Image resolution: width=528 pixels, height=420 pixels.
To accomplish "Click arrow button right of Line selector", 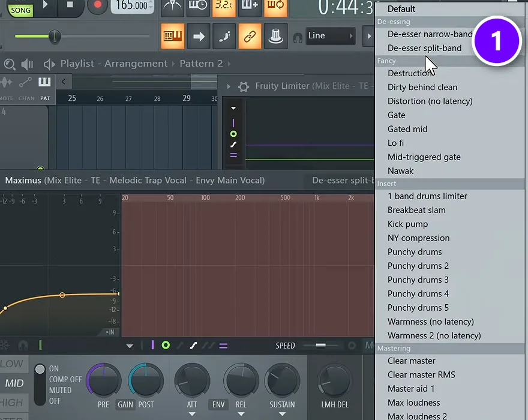I will click(x=369, y=36).
